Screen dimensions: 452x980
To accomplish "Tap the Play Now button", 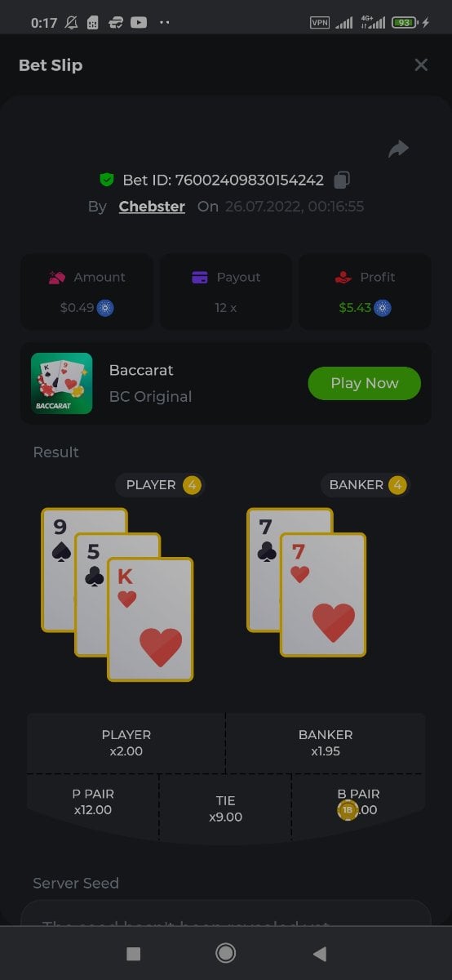I will (365, 383).
